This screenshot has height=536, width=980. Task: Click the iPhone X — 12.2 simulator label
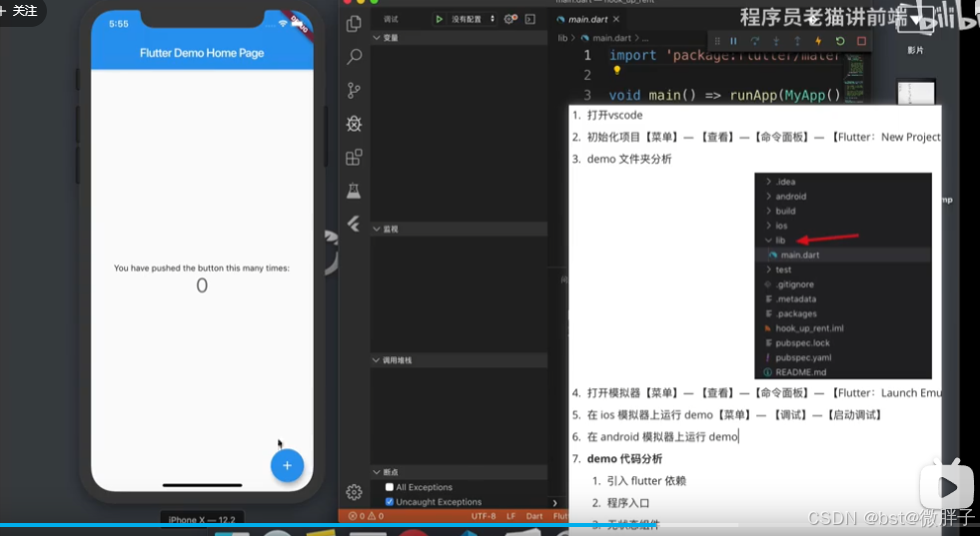(x=202, y=520)
